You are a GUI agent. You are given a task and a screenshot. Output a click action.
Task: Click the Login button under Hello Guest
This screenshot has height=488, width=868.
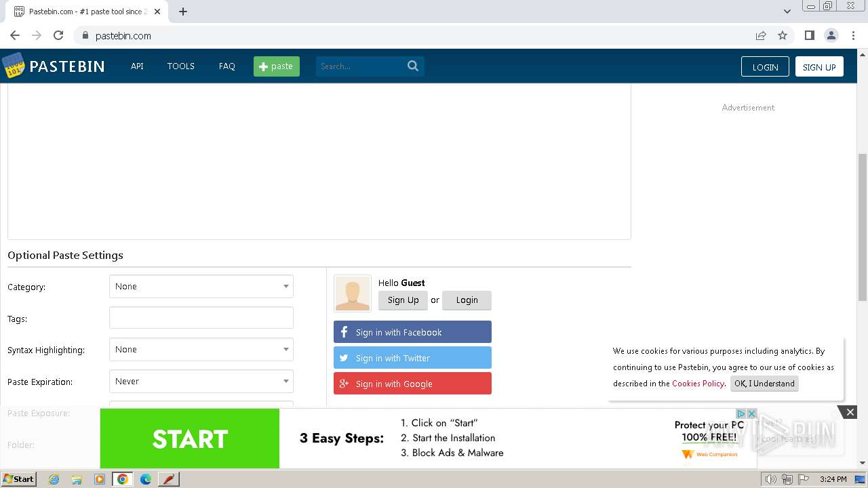pos(467,300)
